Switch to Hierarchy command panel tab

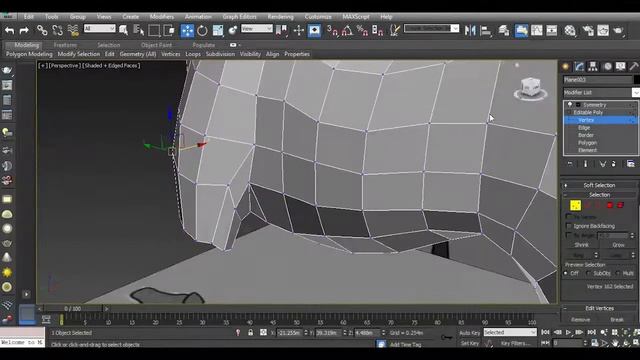click(593, 67)
